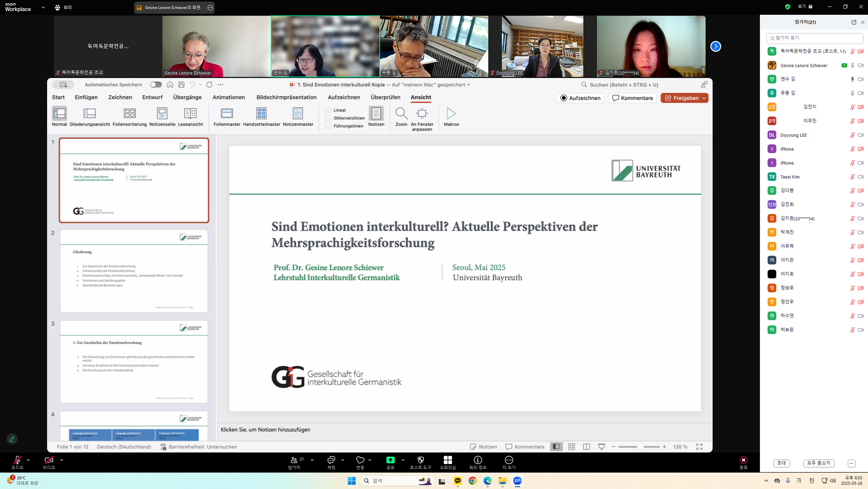Open the Zoom dialog in ribbon
Screen dimensions: 868x489
pos(401,116)
